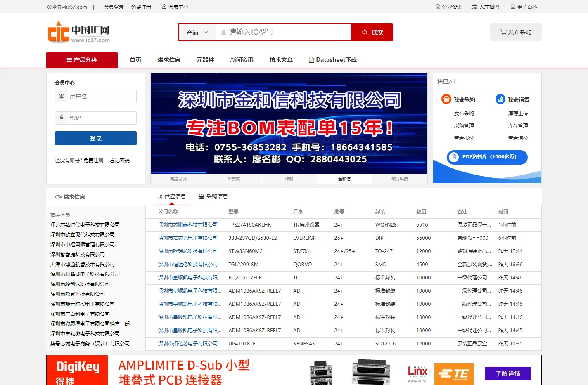This screenshot has width=588, height=385.
Task: Click part number STW33N60M2
Action: tap(246, 251)
